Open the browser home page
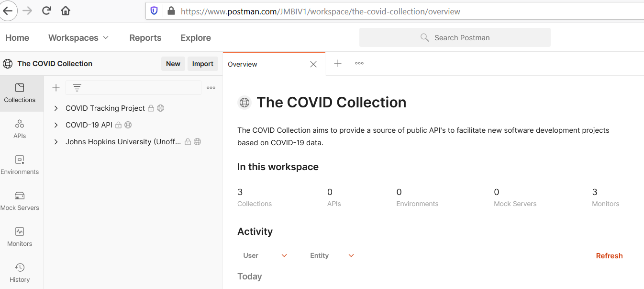This screenshot has width=644, height=289. click(x=66, y=11)
